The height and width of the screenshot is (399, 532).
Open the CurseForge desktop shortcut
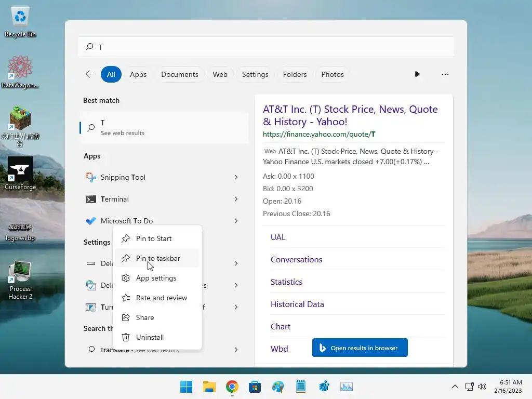(20, 174)
